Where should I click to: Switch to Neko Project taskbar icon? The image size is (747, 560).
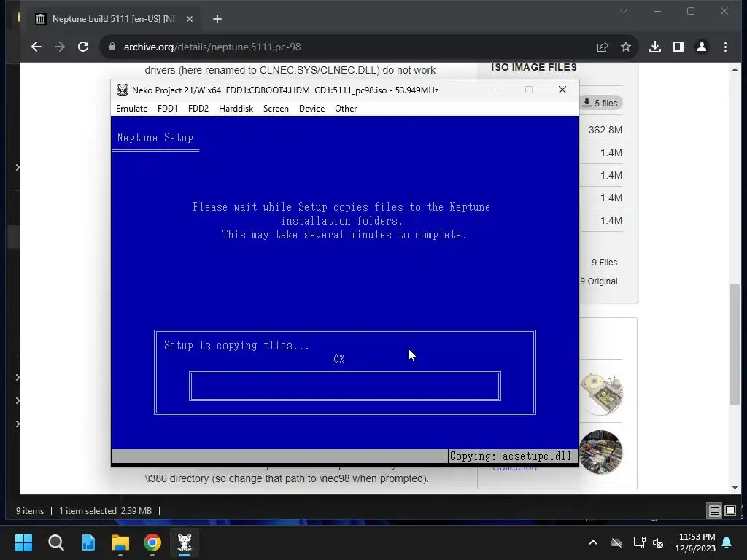coord(185,542)
